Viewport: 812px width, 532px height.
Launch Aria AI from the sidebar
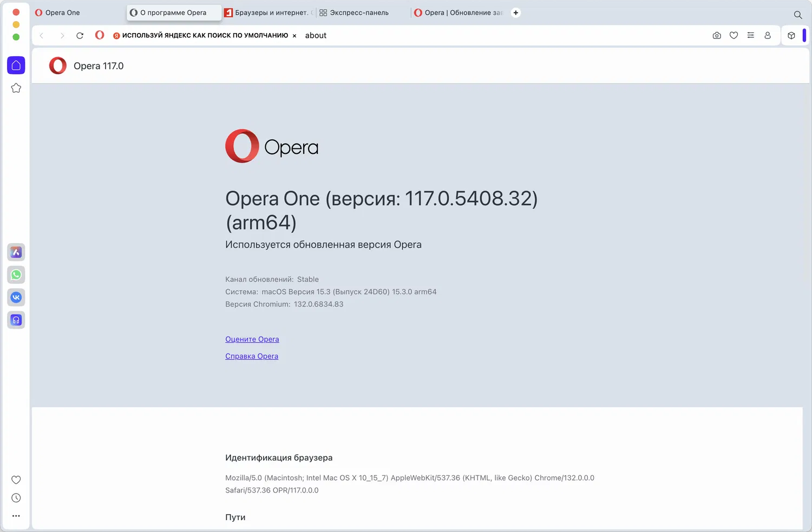[x=16, y=252]
